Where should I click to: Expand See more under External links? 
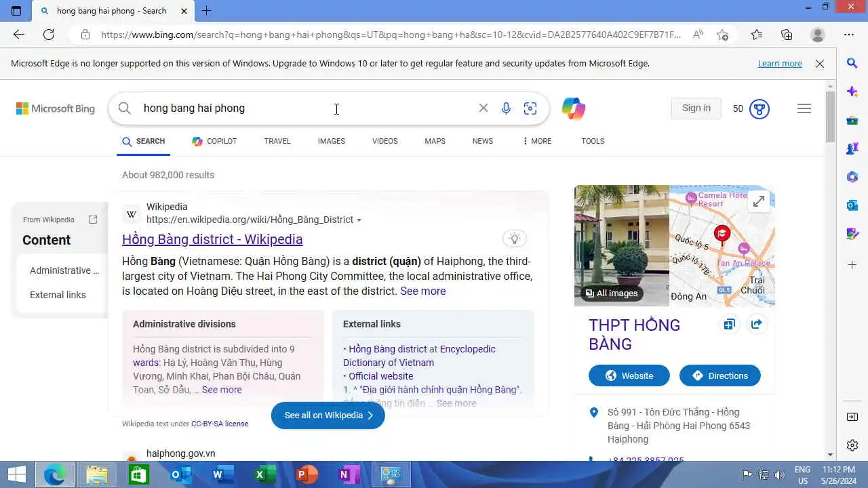click(456, 403)
